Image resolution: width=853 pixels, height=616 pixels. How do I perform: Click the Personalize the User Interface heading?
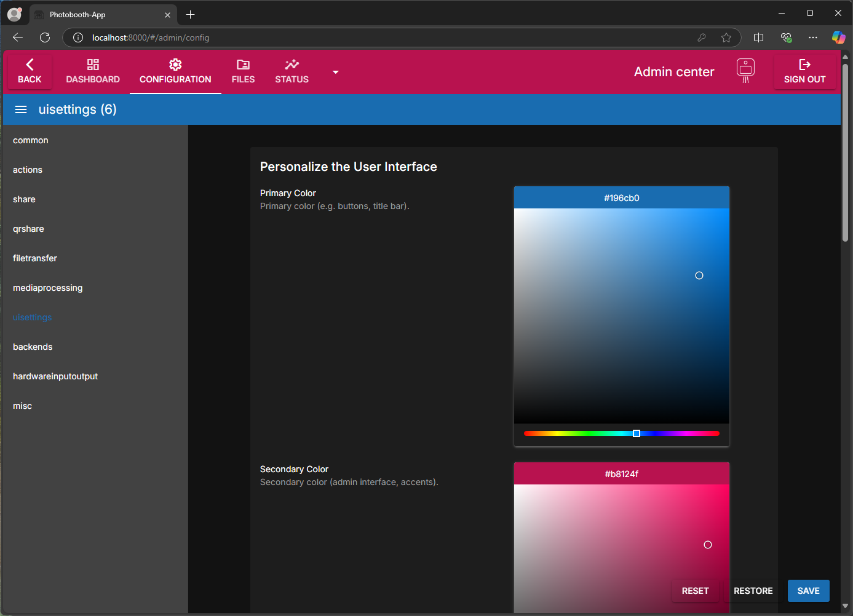click(349, 167)
